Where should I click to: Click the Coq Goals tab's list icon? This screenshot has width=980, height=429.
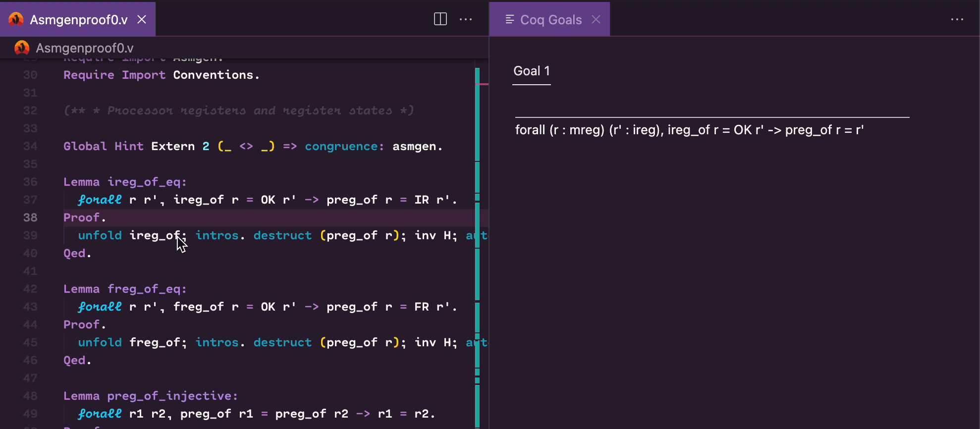click(x=509, y=19)
